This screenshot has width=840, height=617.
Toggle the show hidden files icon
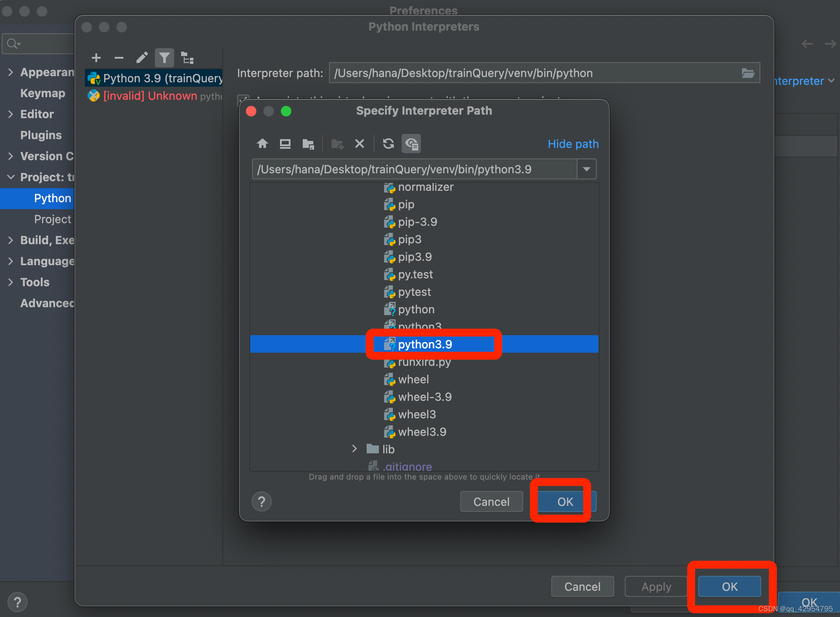411,144
